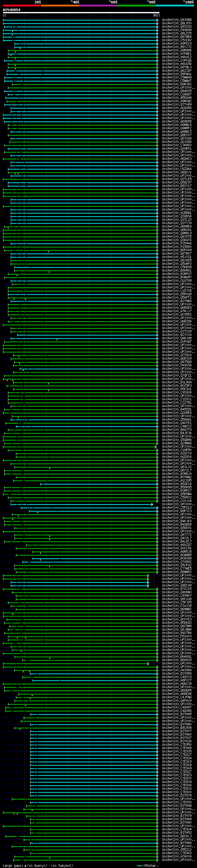
Task: Click the orange ~40% identity color swatch
Action: pyautogui.click(x=60, y=6)
